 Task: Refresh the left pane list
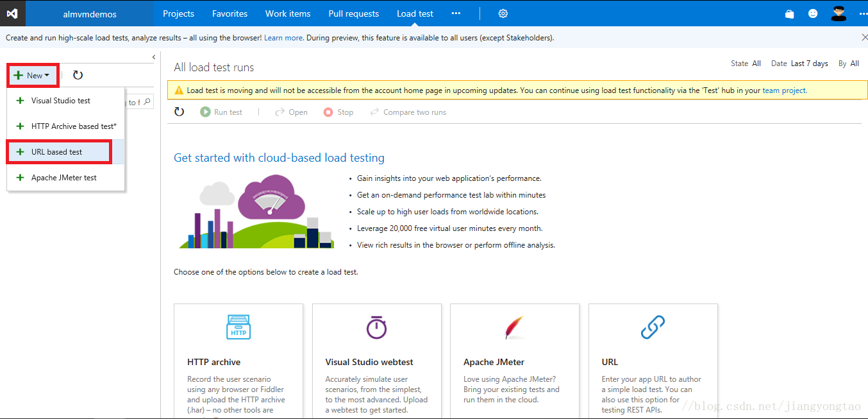coord(78,75)
